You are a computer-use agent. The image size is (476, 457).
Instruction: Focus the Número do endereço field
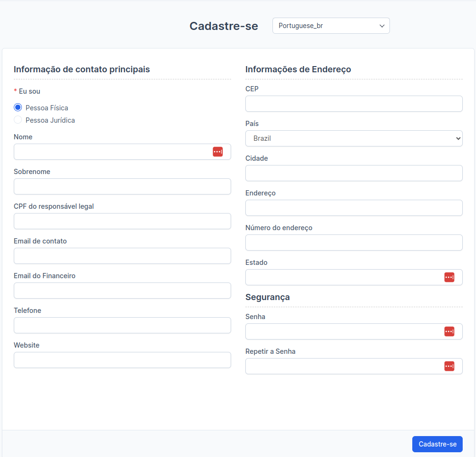point(354,243)
